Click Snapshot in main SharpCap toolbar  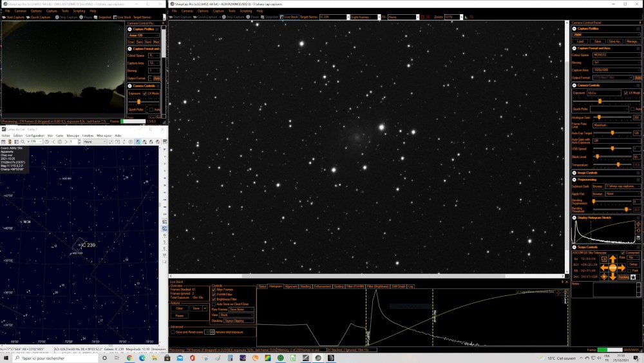(269, 17)
